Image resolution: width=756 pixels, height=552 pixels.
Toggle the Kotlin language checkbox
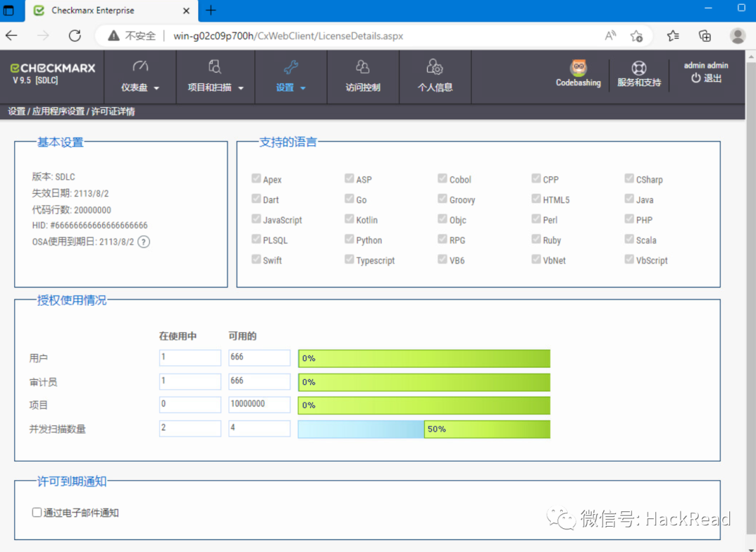[x=349, y=219]
